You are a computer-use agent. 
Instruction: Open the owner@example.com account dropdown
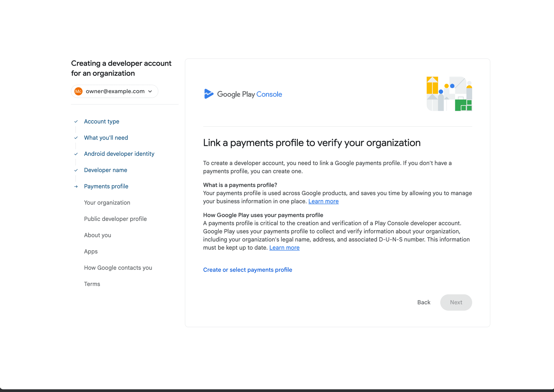pos(114,91)
